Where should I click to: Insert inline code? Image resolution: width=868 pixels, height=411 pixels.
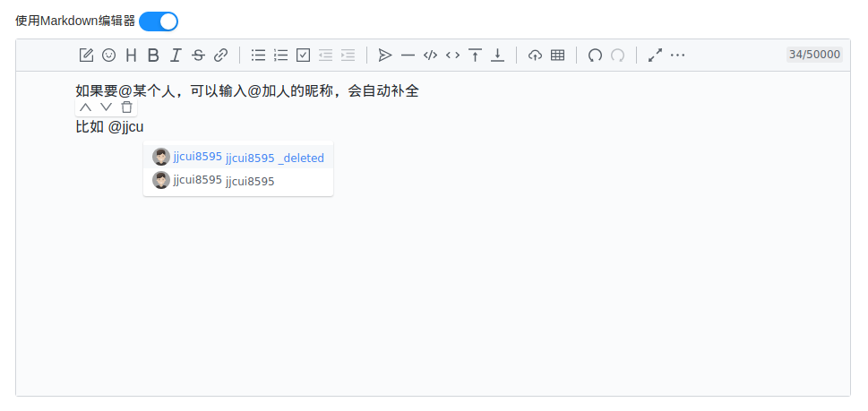coord(453,55)
